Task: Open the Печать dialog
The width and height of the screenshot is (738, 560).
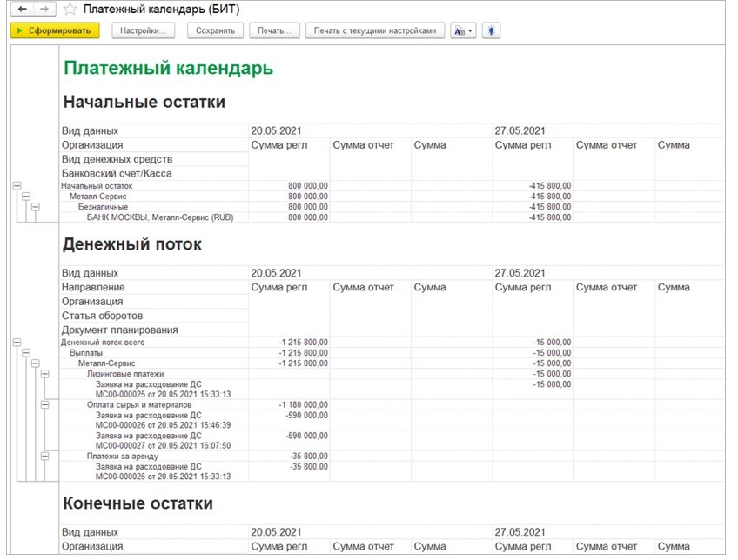Action: (275, 30)
